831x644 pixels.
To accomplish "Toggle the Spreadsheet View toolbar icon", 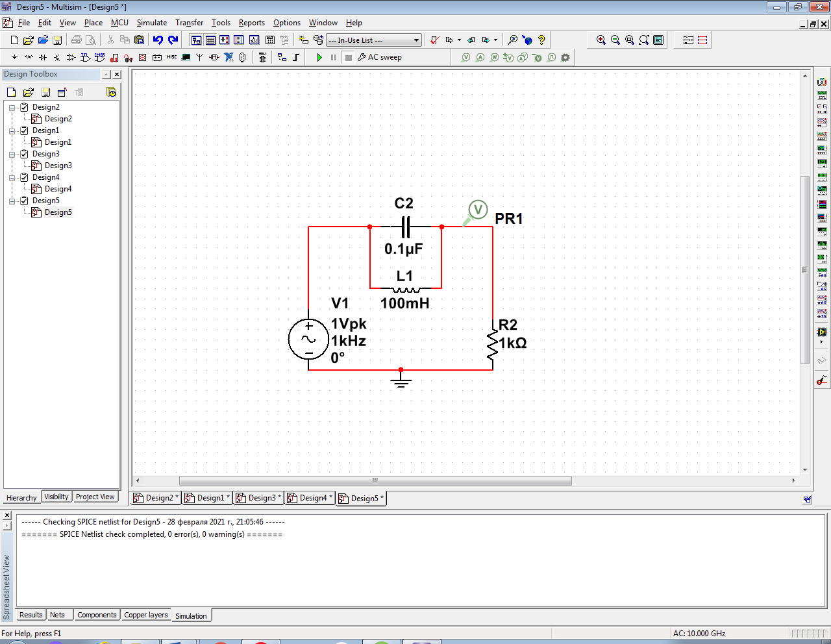I will pyautogui.click(x=210, y=40).
